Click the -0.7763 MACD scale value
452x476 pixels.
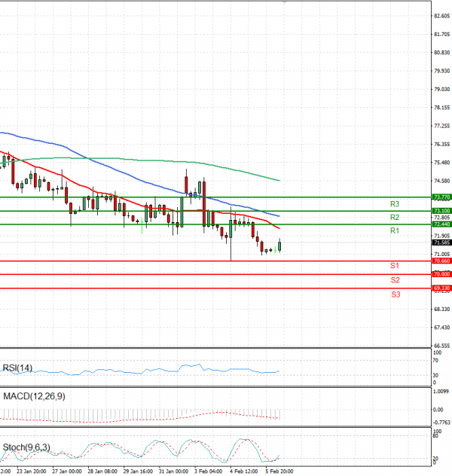tap(441, 423)
